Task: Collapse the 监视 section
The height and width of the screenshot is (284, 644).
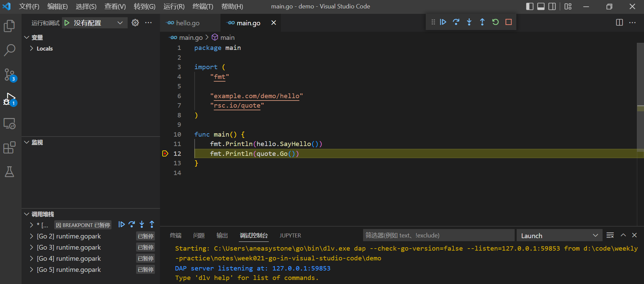Action: tap(27, 142)
